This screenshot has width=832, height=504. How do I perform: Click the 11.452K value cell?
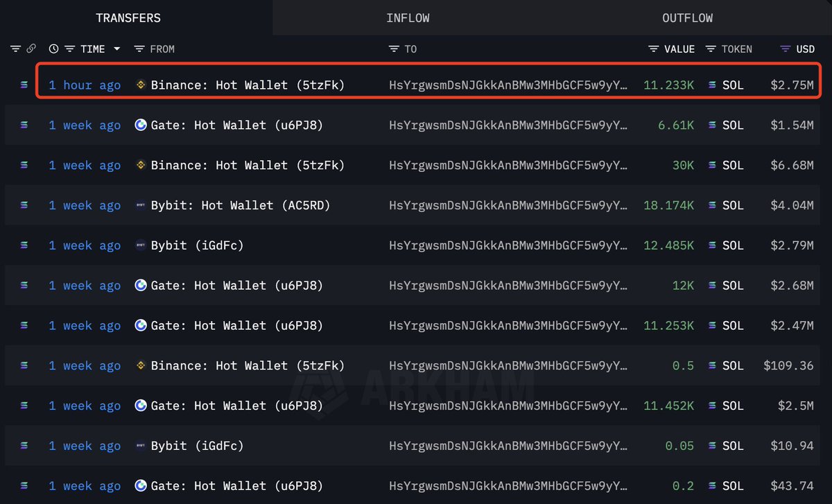(x=668, y=406)
